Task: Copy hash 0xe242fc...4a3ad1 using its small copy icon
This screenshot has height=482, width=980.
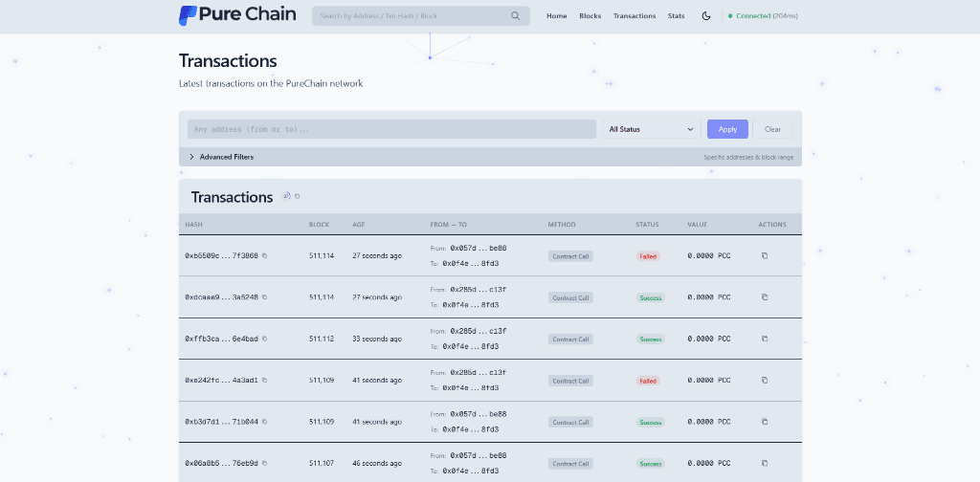Action: (x=264, y=381)
